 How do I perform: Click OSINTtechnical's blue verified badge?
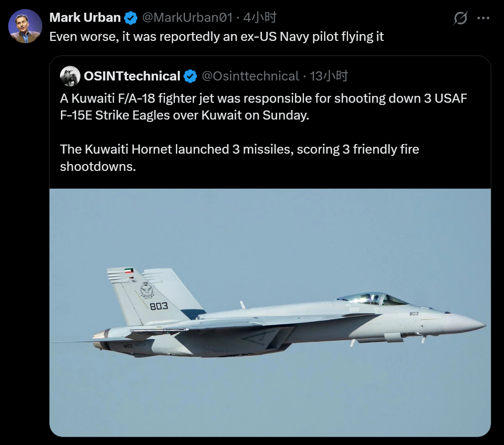coord(190,76)
